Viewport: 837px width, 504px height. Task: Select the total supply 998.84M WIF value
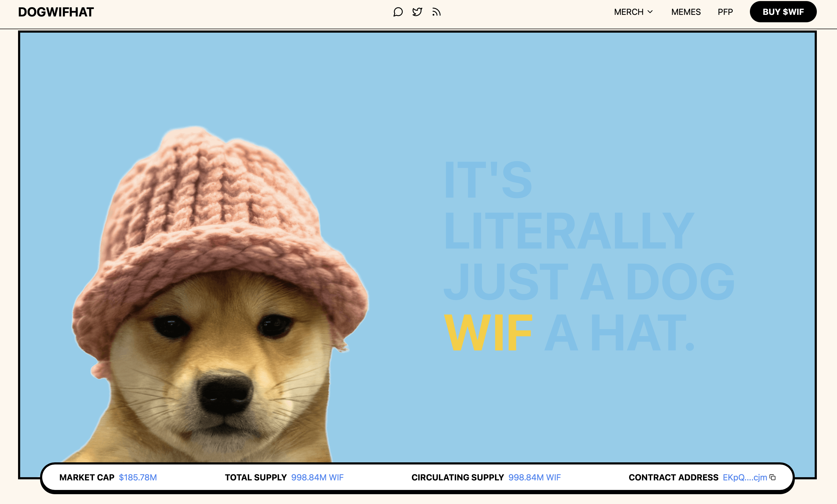[317, 477]
